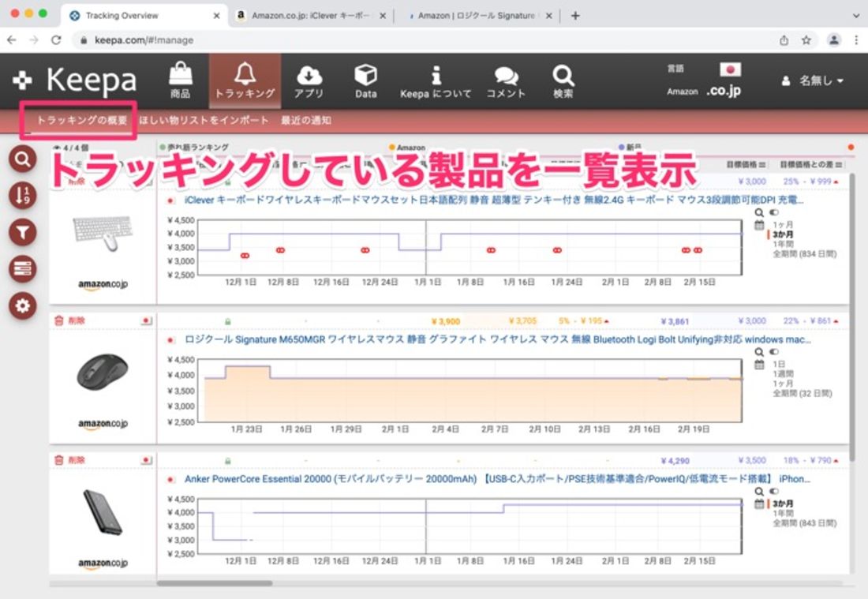Viewport: 868px width, 599px height.
Task: Toggle the Amazon legend item
Action: point(407,148)
